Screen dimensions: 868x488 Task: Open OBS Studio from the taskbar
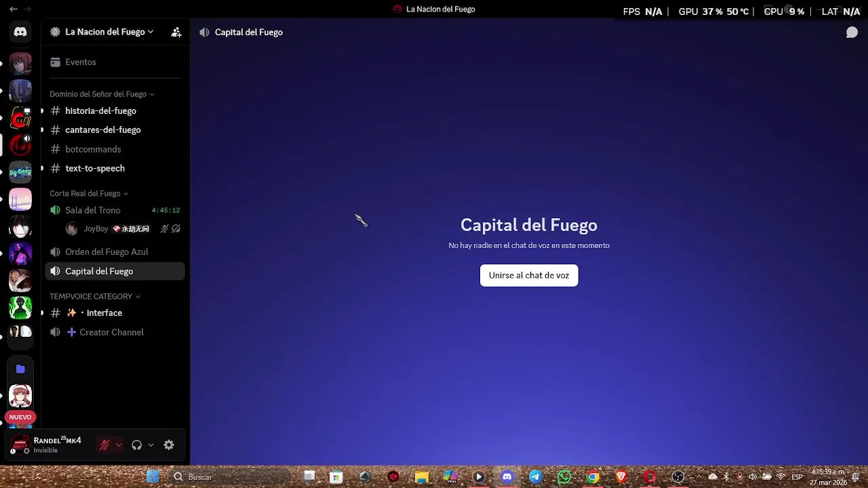pyautogui.click(x=677, y=477)
